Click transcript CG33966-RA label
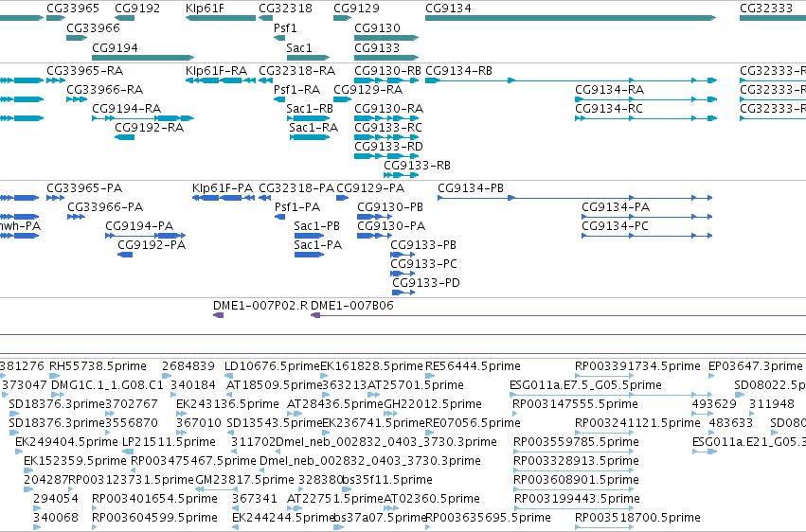 point(104,89)
